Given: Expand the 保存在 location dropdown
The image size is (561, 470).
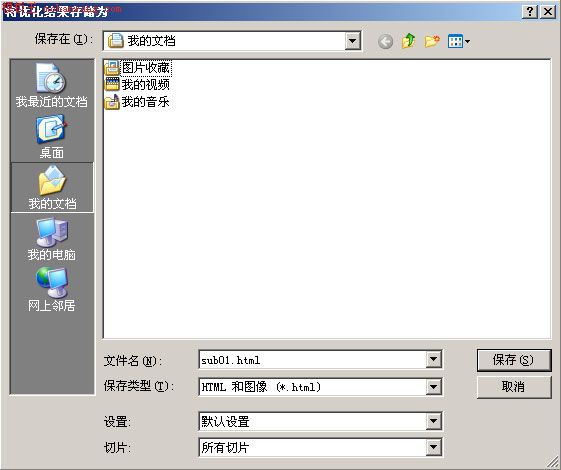Looking at the screenshot, I should pos(352,41).
